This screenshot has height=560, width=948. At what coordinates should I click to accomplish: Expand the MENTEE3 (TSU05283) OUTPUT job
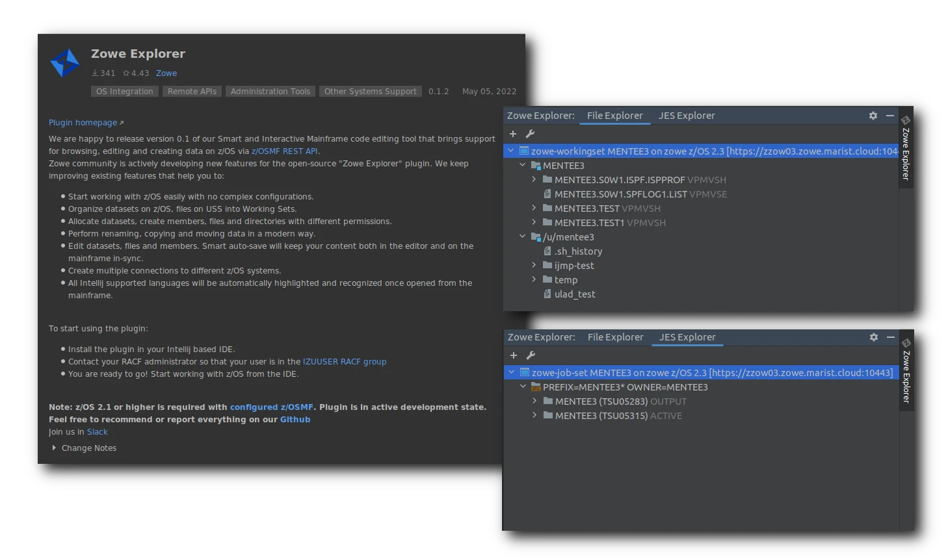534,401
